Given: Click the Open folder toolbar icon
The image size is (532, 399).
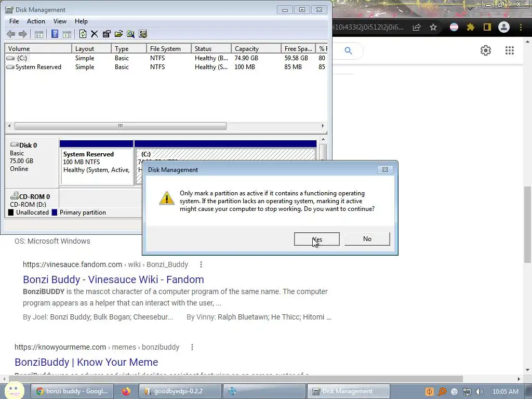Looking at the screenshot, I should [119, 34].
